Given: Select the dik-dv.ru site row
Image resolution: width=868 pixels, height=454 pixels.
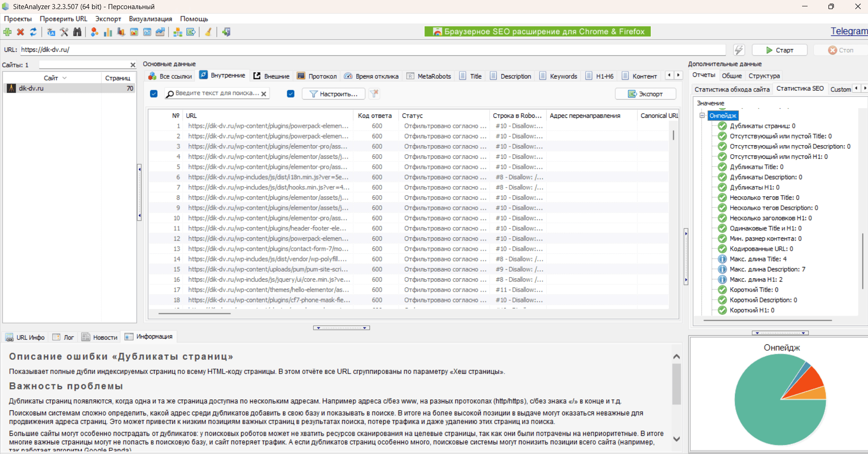Looking at the screenshot, I should (x=70, y=88).
